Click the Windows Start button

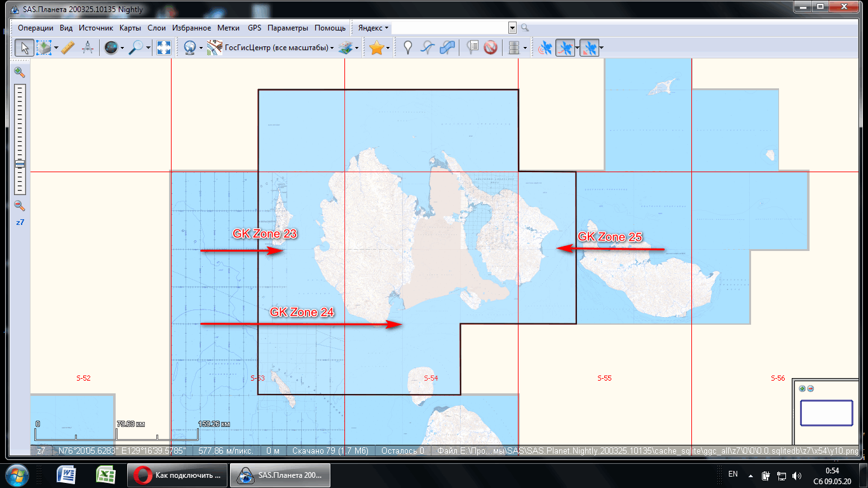coord(18,475)
